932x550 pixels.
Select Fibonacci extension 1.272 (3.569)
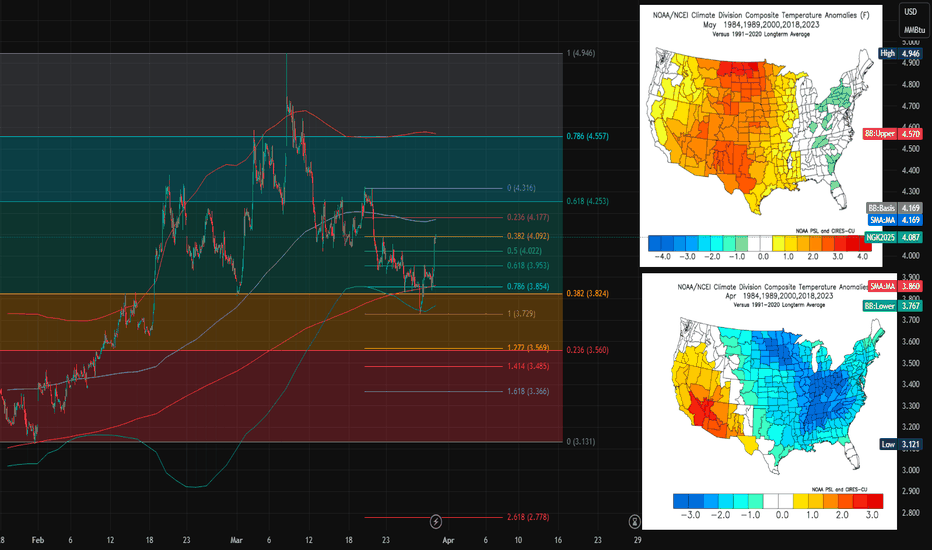pyautogui.click(x=528, y=348)
